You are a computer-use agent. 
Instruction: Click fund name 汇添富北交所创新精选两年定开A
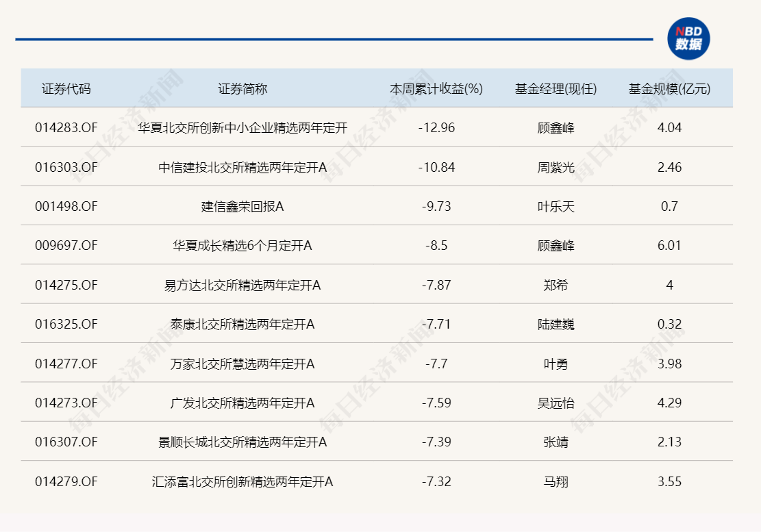[x=242, y=482]
